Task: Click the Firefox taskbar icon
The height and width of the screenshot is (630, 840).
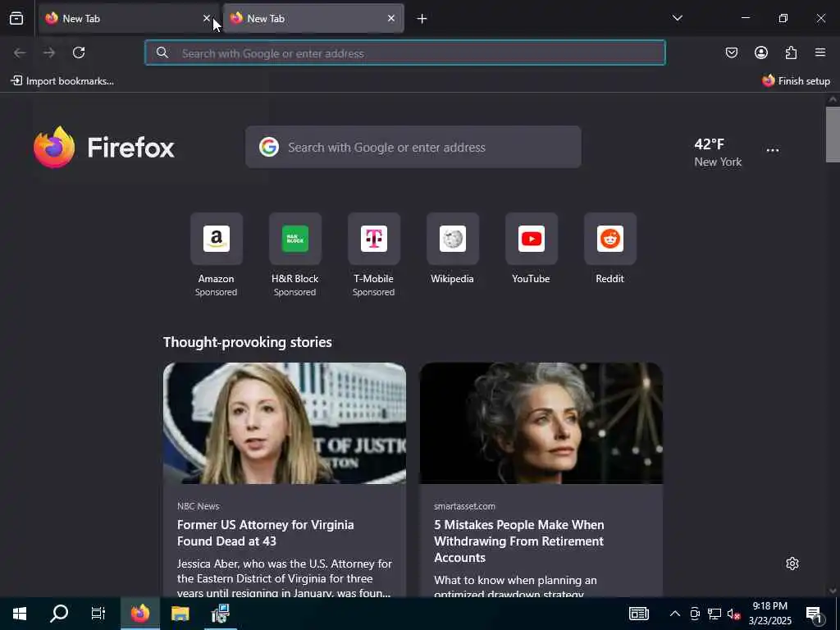Action: [139, 614]
